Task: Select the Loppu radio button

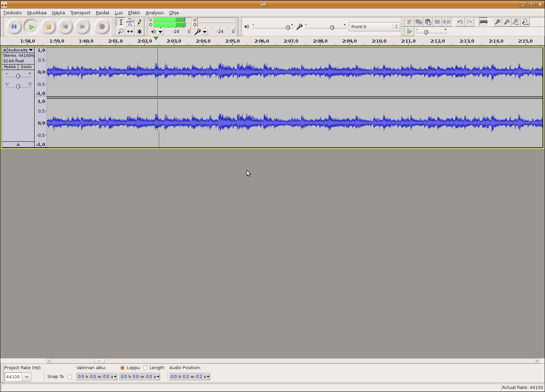Action: click(x=122, y=368)
